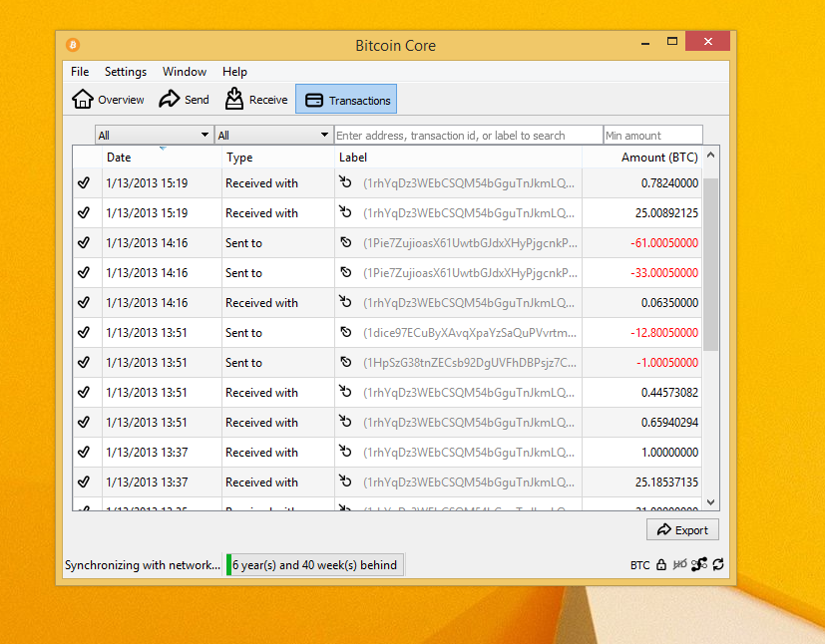The height and width of the screenshot is (644, 825).
Task: Click confirmed checkmark of the 0.65940294 transaction
Action: tap(84, 423)
